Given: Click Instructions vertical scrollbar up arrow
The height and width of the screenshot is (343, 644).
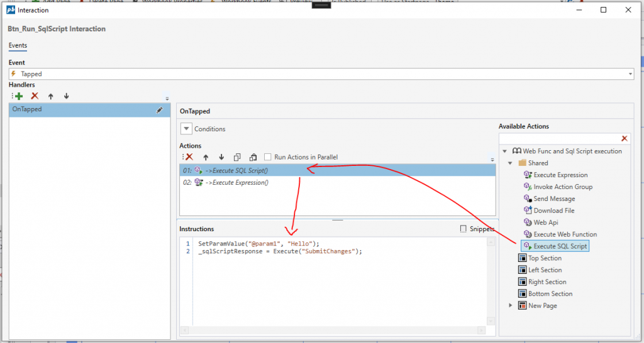Looking at the screenshot, I should tap(491, 242).
